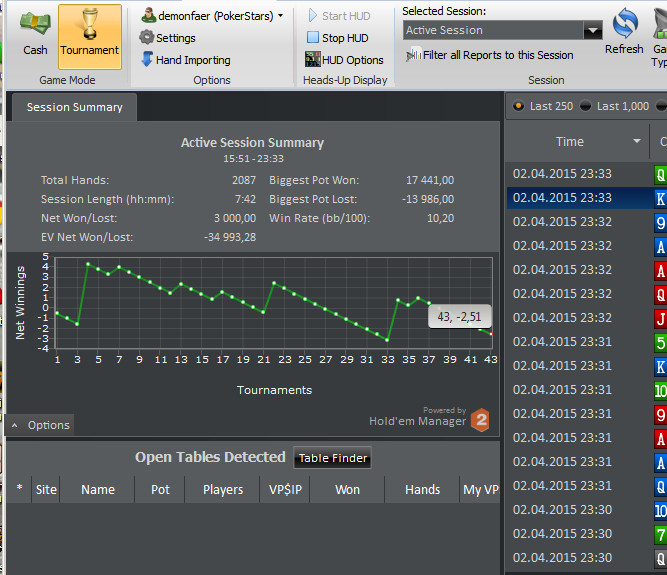Image resolution: width=667 pixels, height=575 pixels.
Task: Click the Start HUD play icon
Action: (313, 16)
